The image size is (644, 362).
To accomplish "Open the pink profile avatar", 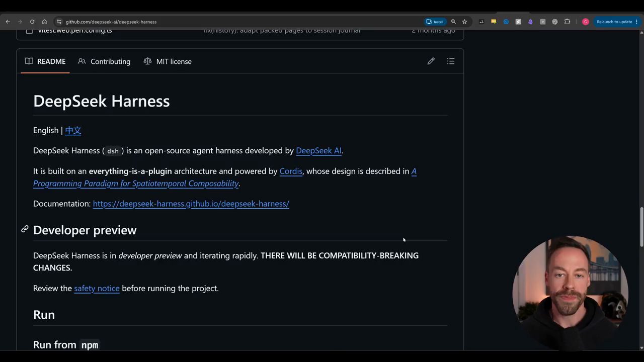I will pyautogui.click(x=585, y=22).
